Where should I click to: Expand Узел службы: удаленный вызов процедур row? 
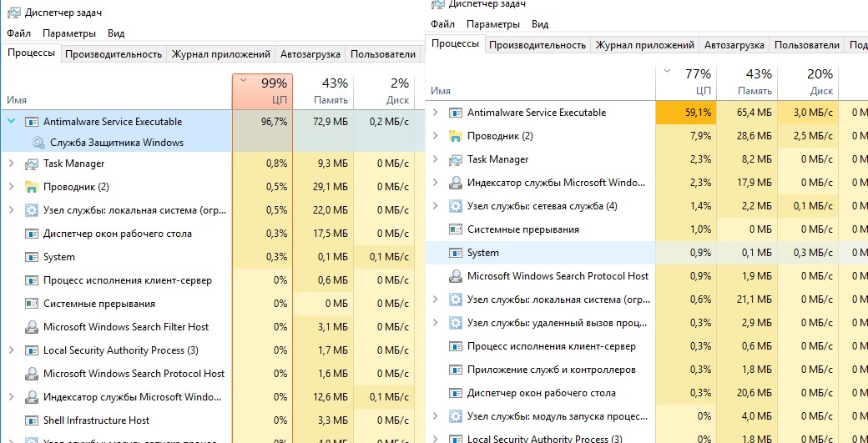[436, 323]
